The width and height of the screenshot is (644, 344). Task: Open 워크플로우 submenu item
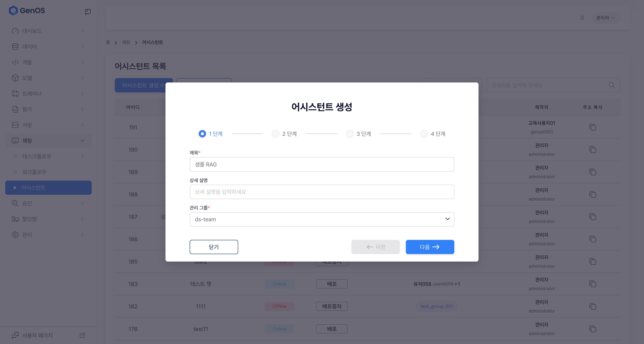(34, 172)
